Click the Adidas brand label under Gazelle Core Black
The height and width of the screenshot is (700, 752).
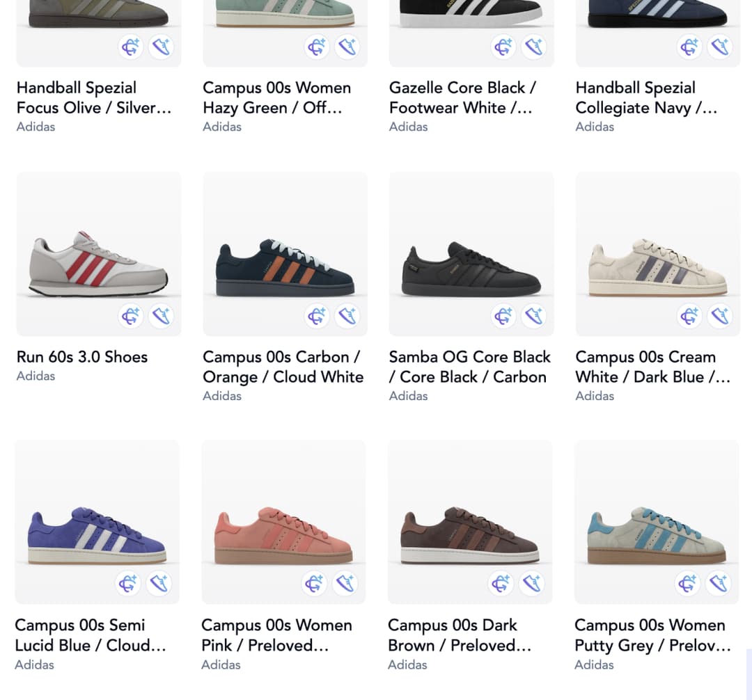click(409, 127)
